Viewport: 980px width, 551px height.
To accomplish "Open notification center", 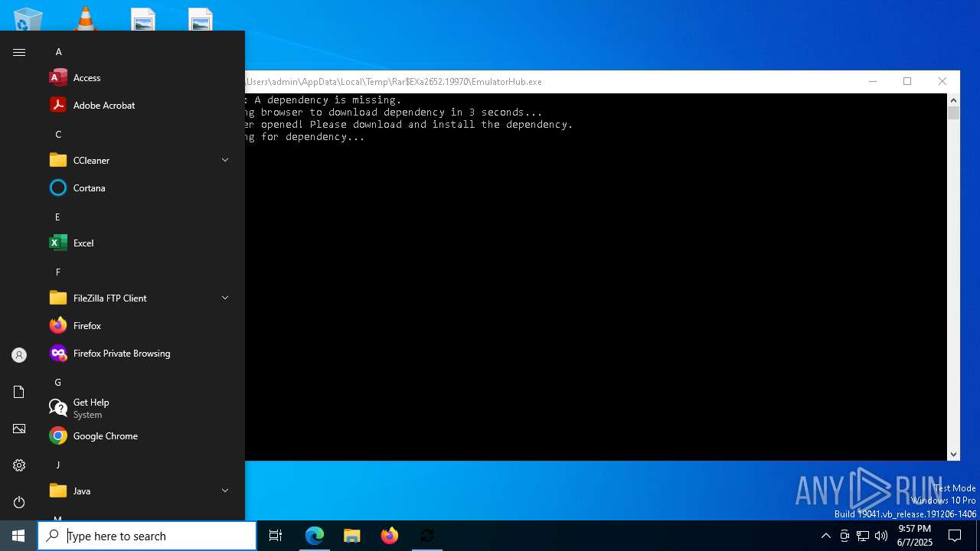I will coord(955,536).
